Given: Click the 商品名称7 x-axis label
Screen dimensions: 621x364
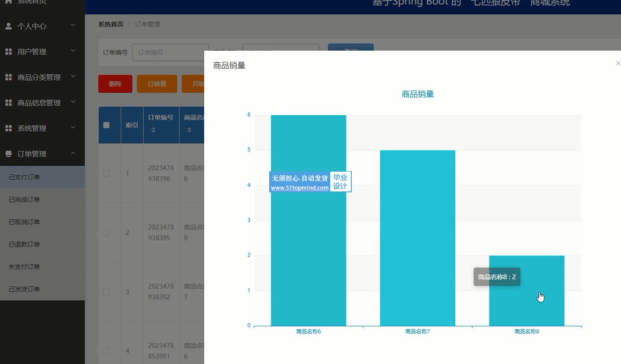Looking at the screenshot, I should pos(418,332).
